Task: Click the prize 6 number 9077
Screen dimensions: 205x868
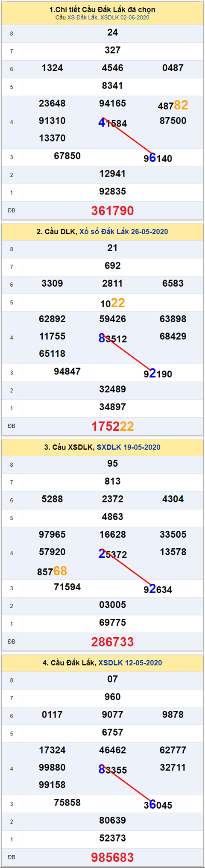Action: (113, 714)
